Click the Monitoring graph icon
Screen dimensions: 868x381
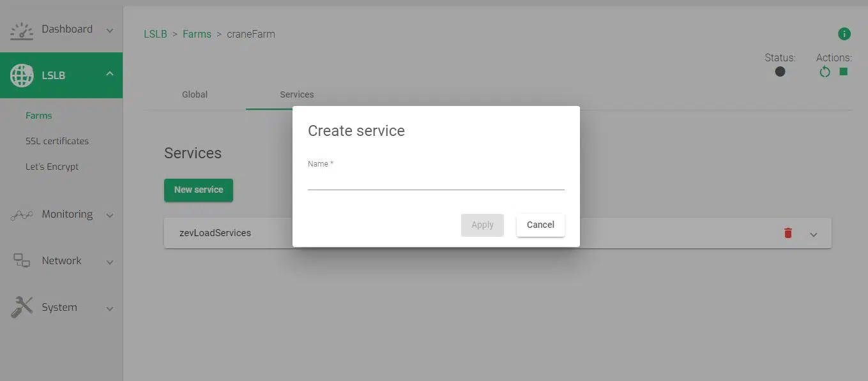[x=22, y=215]
